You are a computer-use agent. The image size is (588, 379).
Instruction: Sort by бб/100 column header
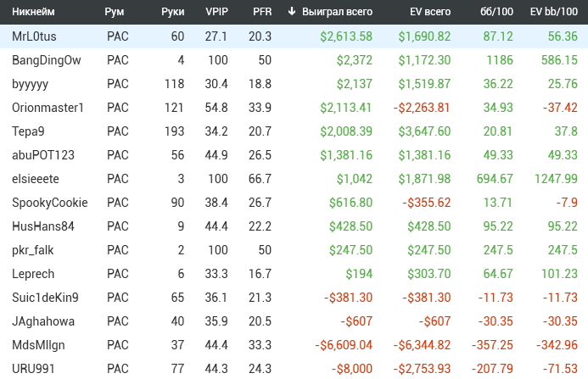(496, 12)
